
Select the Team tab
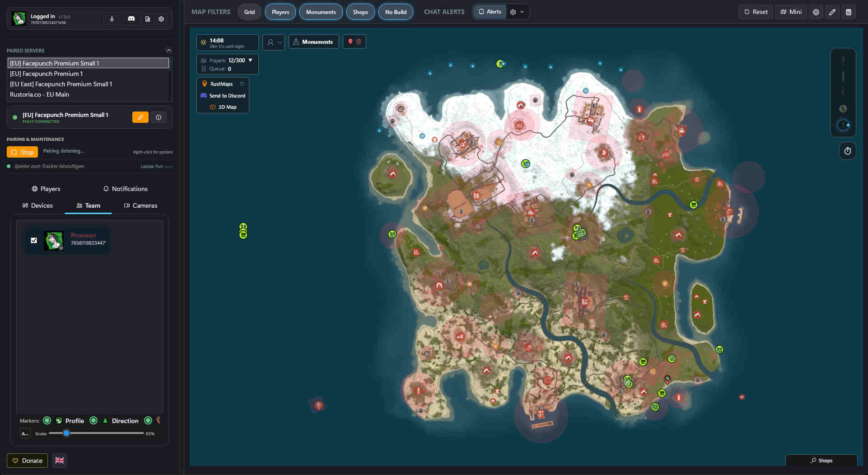tap(89, 205)
